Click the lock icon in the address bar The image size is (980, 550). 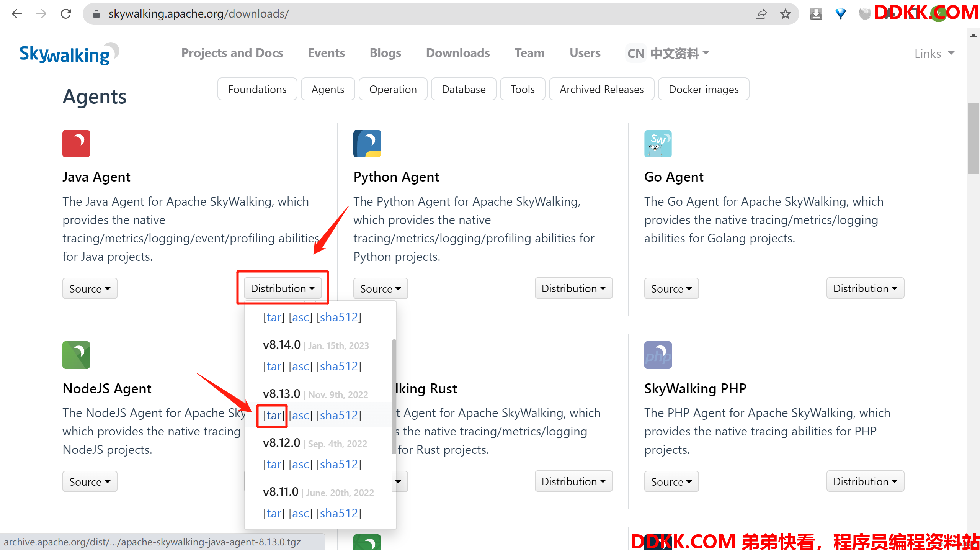click(96, 14)
